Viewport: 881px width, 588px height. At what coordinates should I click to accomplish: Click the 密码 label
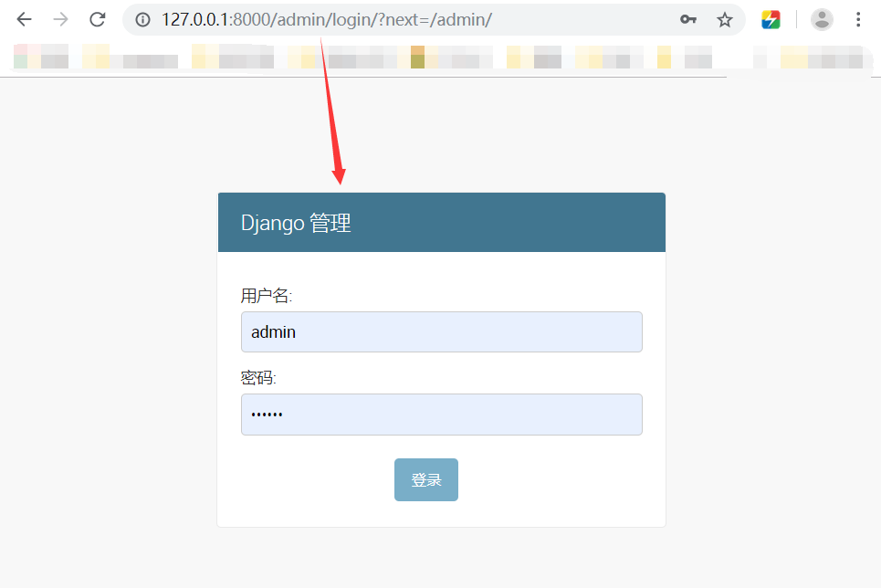(258, 378)
